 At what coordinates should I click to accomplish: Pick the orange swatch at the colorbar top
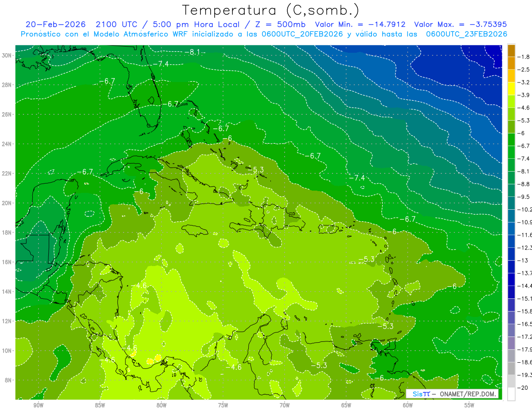coord(511,51)
